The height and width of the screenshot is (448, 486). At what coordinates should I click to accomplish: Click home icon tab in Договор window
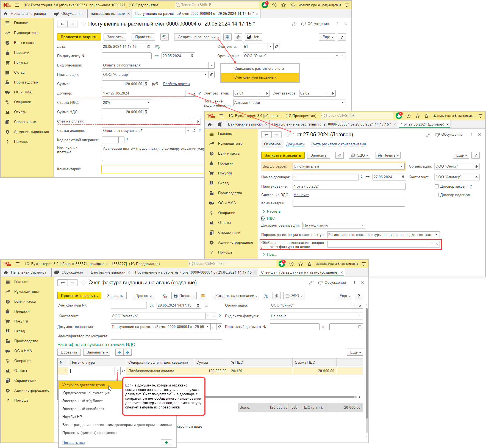210,124
